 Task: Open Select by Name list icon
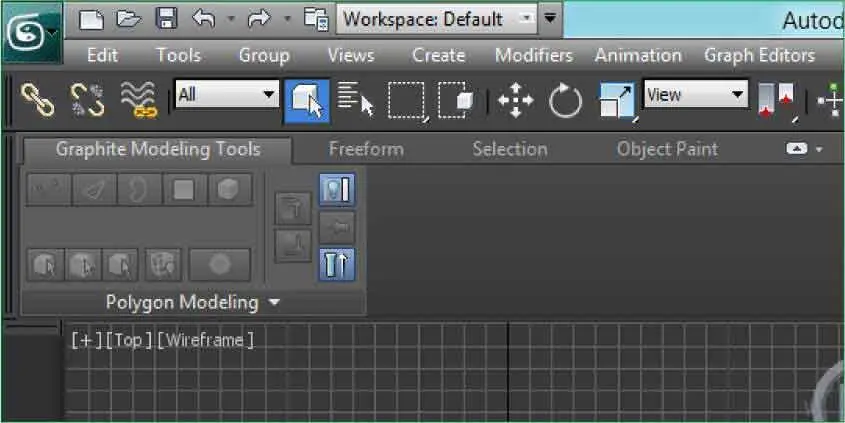tap(355, 99)
